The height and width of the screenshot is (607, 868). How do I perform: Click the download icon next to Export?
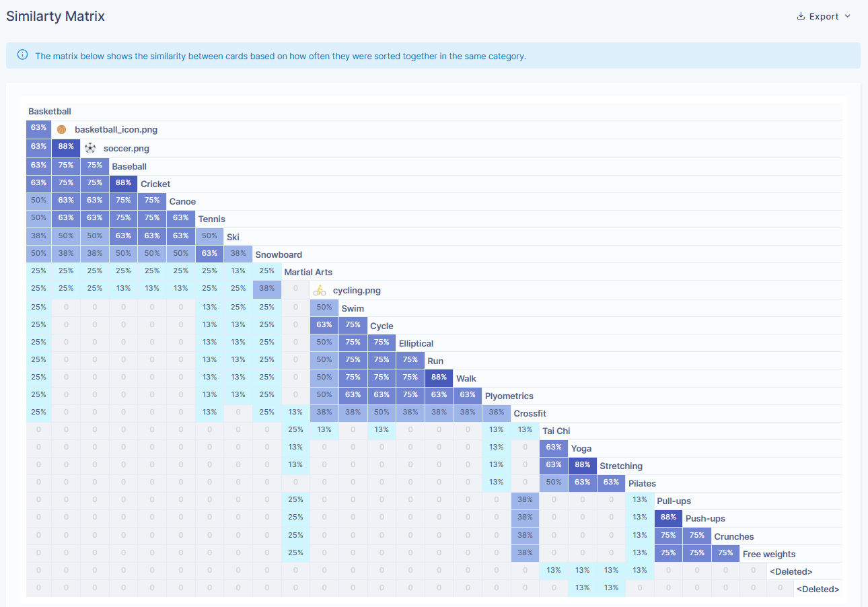[x=800, y=15]
